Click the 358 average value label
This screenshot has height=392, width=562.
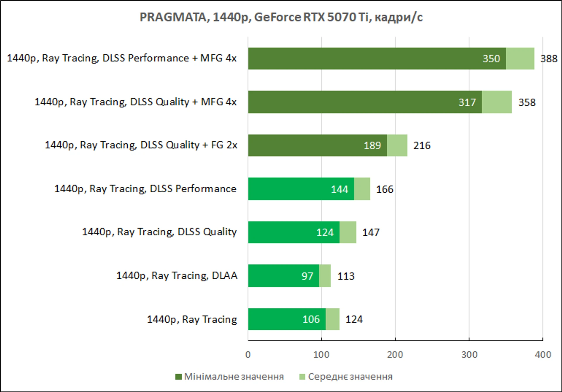point(527,102)
